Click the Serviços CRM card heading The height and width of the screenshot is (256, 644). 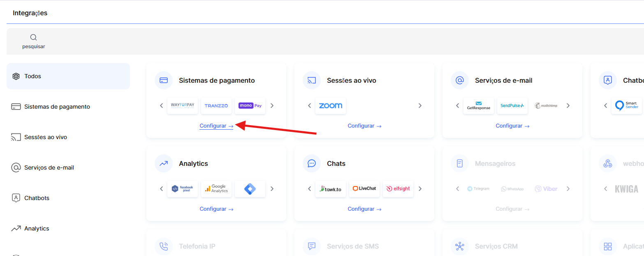pos(496,247)
